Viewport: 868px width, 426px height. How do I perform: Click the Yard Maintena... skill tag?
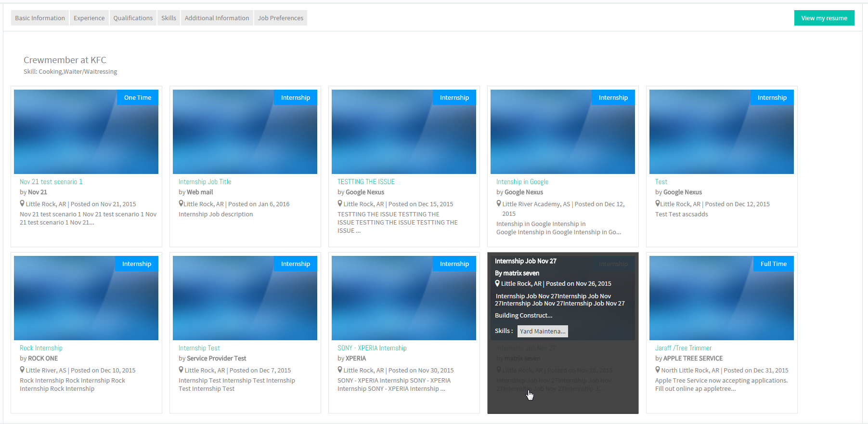click(543, 331)
